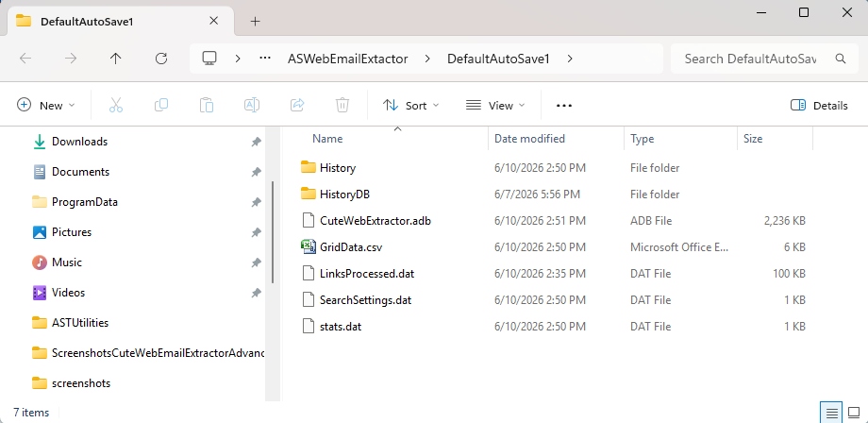The height and width of the screenshot is (423, 868).
Task: Refresh the current folder view
Action: pos(161,59)
